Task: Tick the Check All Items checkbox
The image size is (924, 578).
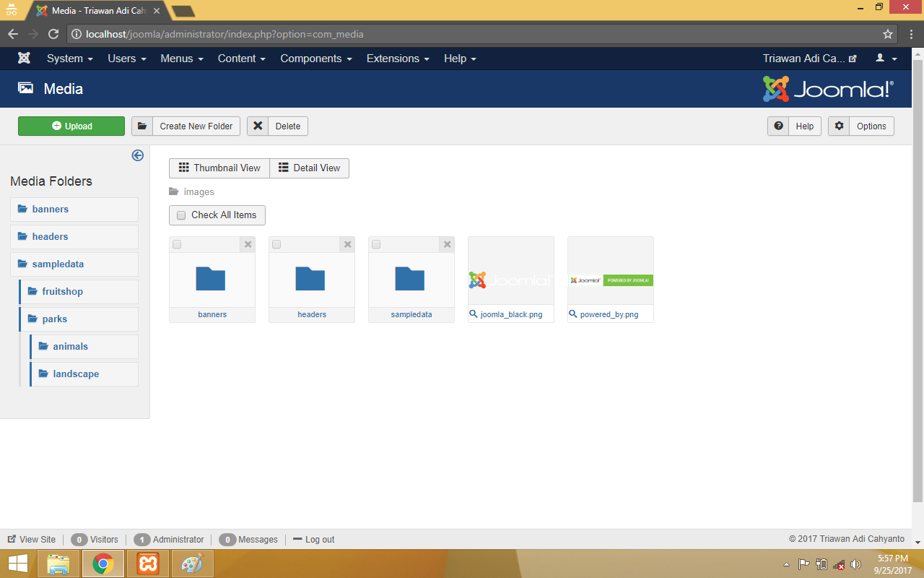Action: click(x=181, y=215)
